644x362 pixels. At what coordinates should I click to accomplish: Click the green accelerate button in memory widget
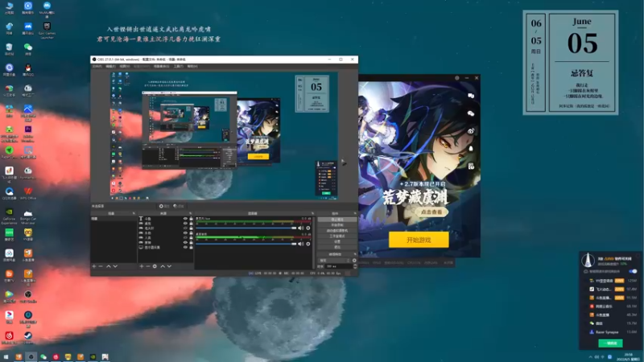click(x=611, y=343)
